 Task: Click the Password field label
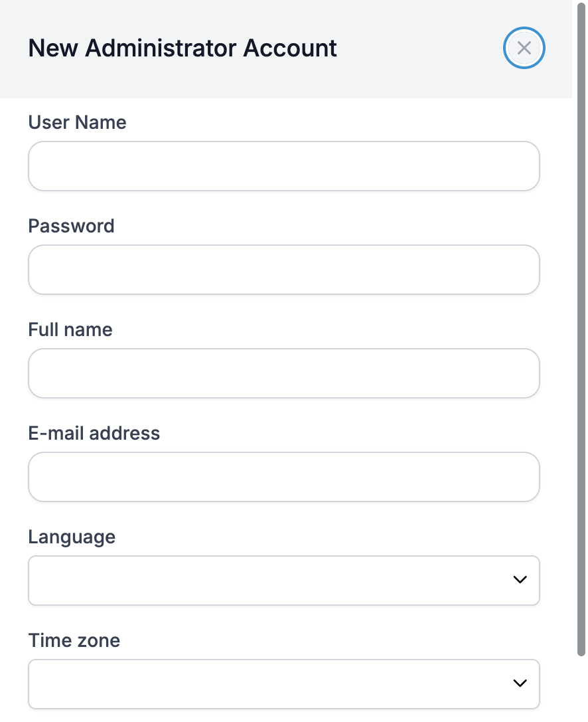71,226
